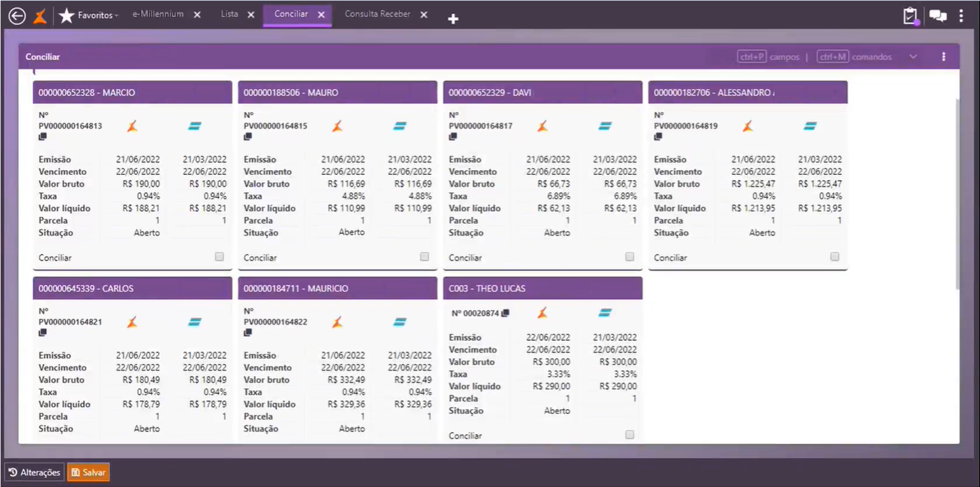Open the Alterações button

coord(34,472)
